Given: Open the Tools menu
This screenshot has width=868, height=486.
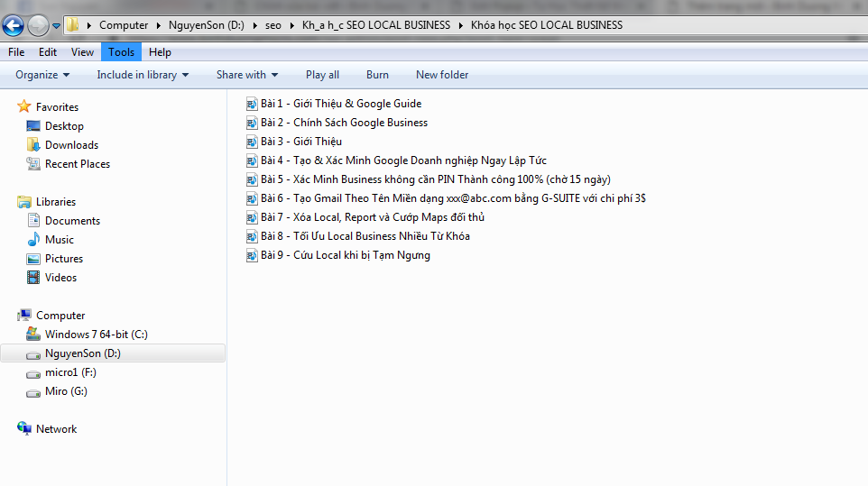Looking at the screenshot, I should (121, 52).
